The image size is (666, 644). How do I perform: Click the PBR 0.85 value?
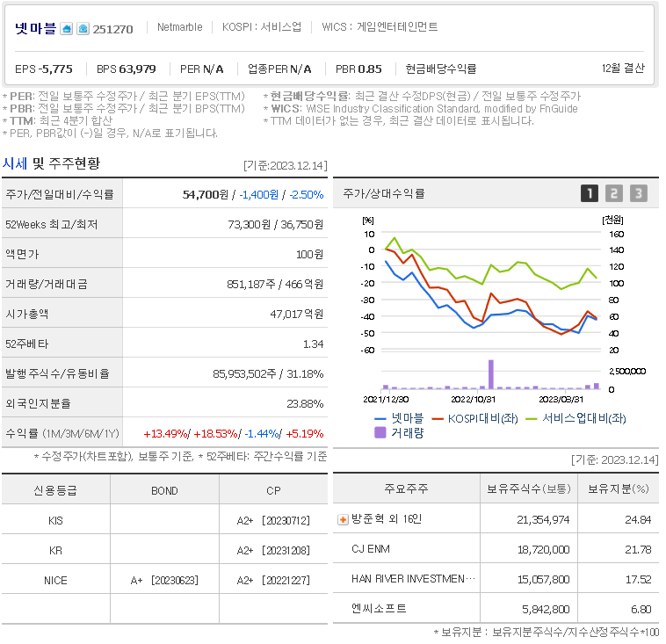(x=358, y=69)
